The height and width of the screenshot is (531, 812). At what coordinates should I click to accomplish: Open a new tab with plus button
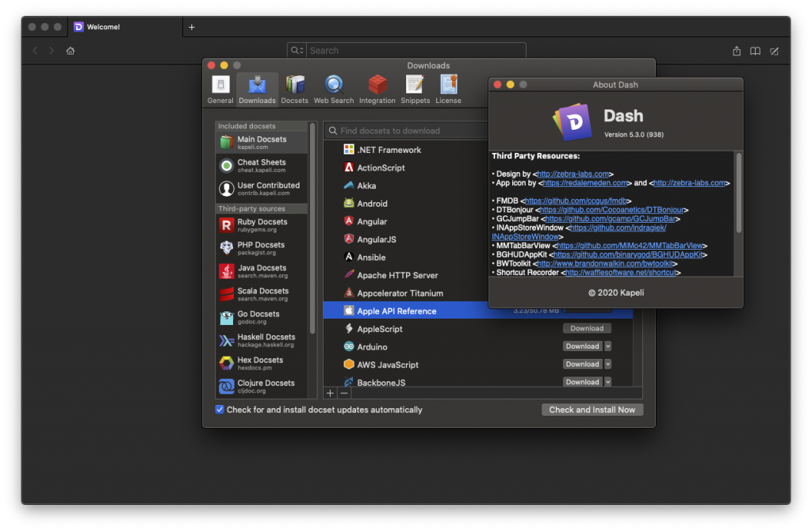click(192, 27)
